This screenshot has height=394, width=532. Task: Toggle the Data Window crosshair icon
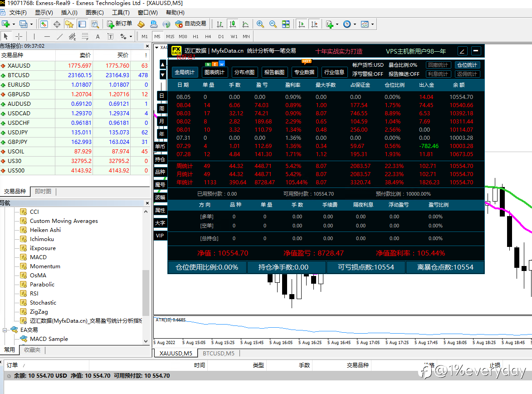click(x=57, y=24)
